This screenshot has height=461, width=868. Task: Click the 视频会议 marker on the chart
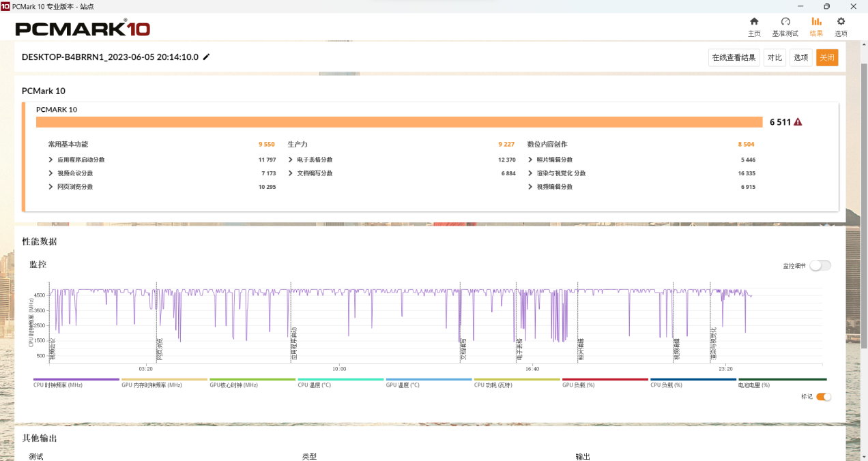coord(53,348)
